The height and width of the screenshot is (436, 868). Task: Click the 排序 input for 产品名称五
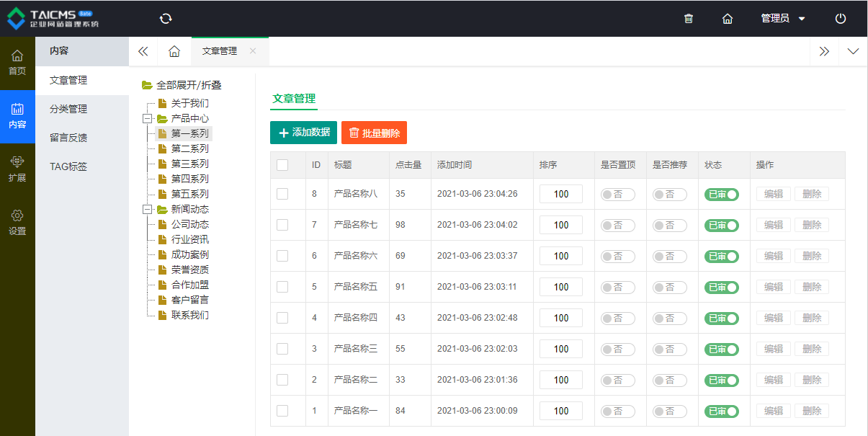(x=561, y=287)
